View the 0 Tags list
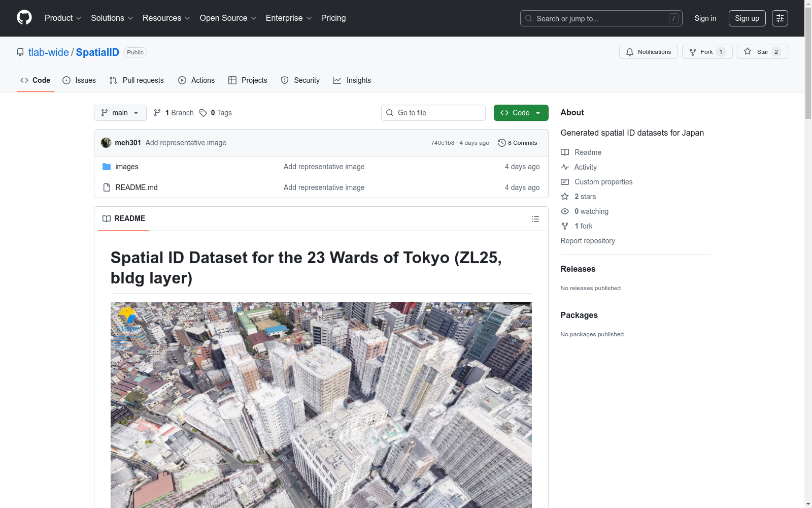 tap(216, 113)
